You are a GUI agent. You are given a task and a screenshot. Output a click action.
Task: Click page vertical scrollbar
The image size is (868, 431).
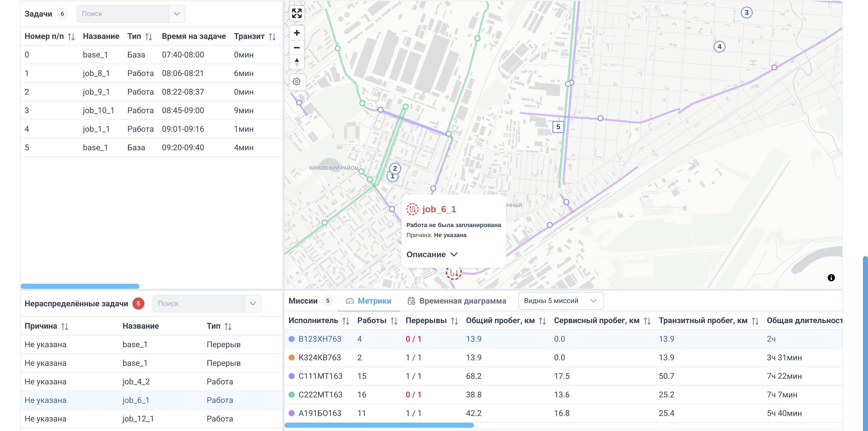[865, 343]
